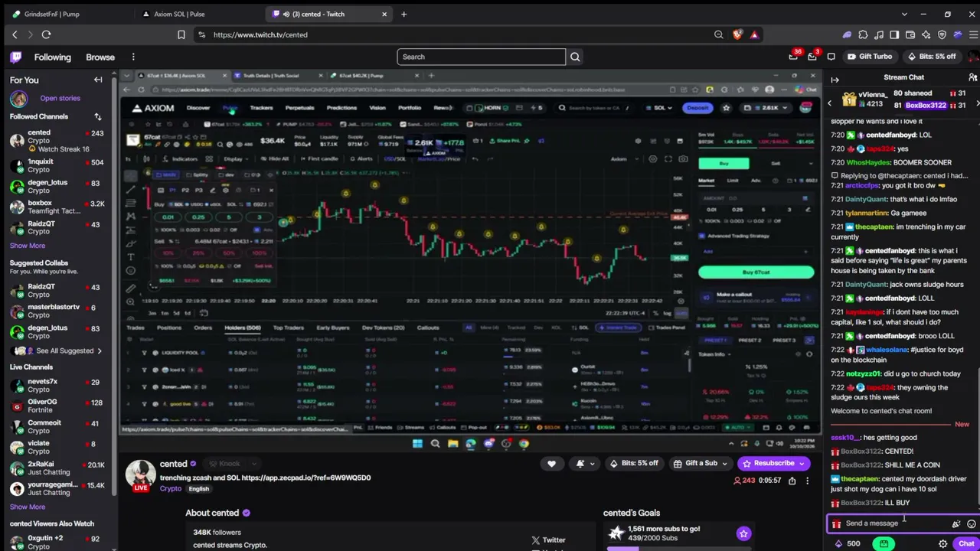This screenshot has width=980, height=551.
Task: Open the emote picker in chat box
Action: pos(971,524)
